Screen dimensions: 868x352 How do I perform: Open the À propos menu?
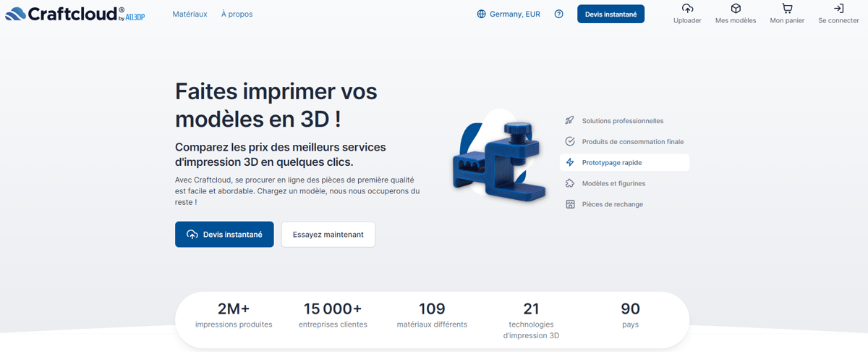point(237,14)
